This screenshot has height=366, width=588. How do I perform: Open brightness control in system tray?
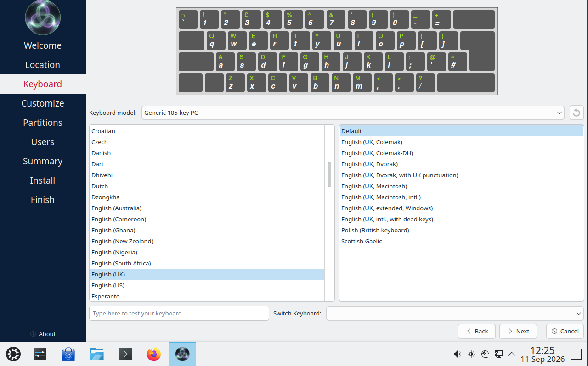pos(471,354)
